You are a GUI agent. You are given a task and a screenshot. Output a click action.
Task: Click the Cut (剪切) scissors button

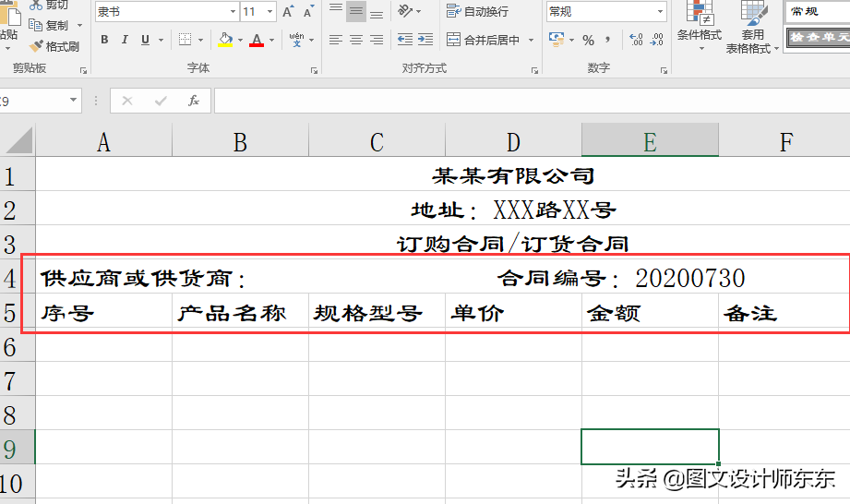[49, 5]
